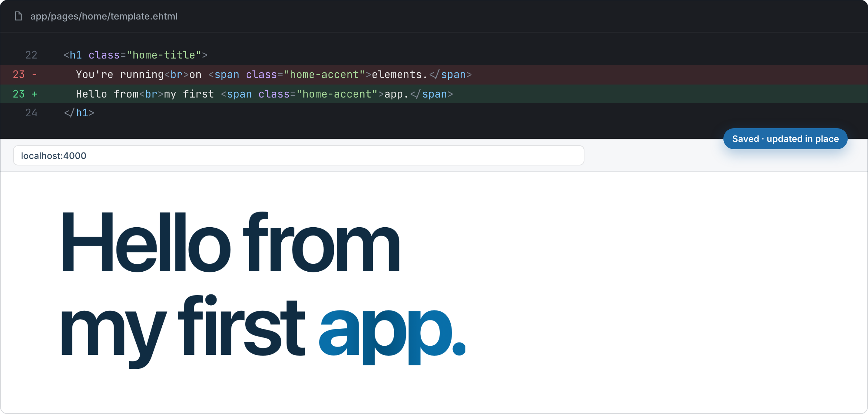Select the app/pages/home/template.ehtml file path
Viewport: 868px width, 414px height.
point(104,16)
